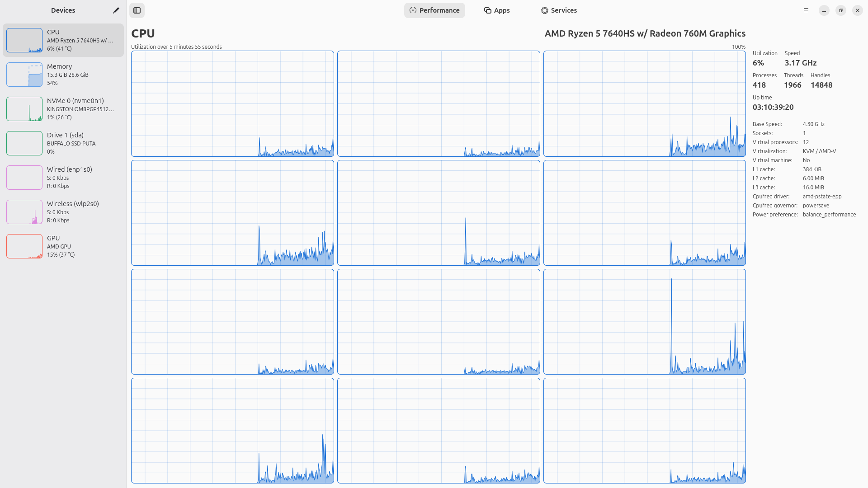Open the Services tab
This screenshot has height=488, width=868.
click(x=559, y=10)
